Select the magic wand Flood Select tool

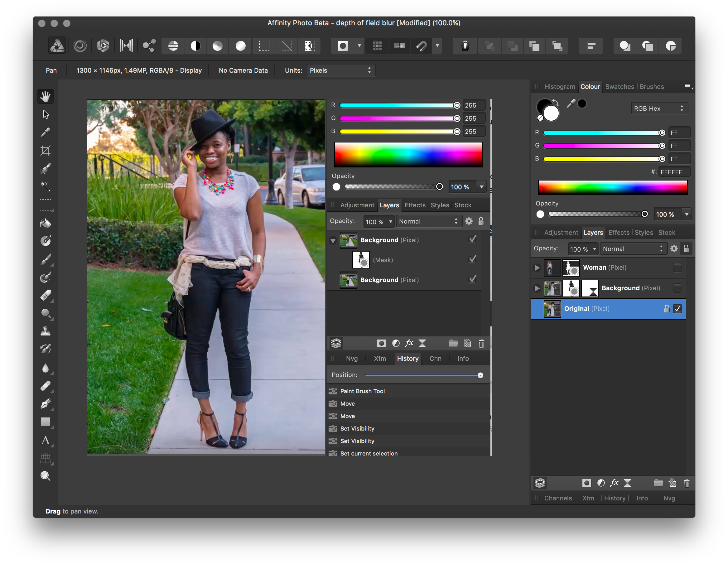point(46,186)
